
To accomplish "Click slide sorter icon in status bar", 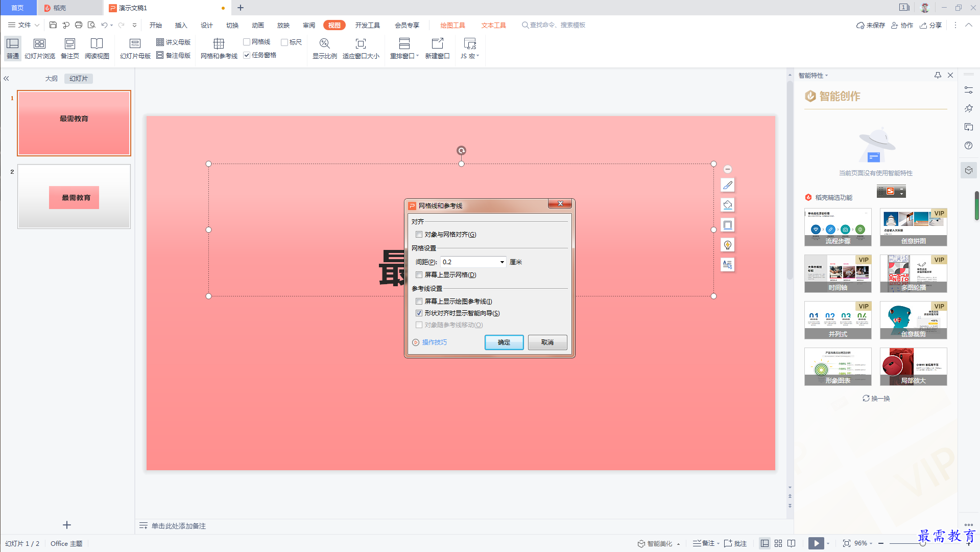I will (x=778, y=543).
